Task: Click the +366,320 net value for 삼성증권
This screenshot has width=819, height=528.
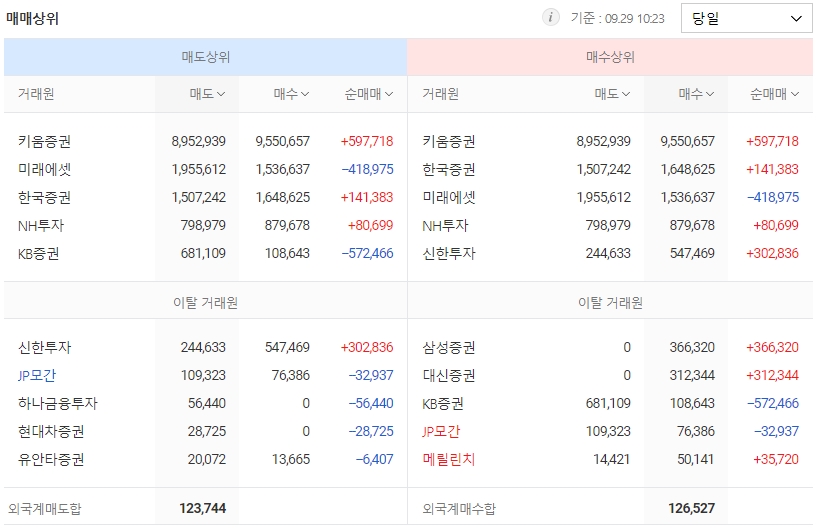Action: 773,347
